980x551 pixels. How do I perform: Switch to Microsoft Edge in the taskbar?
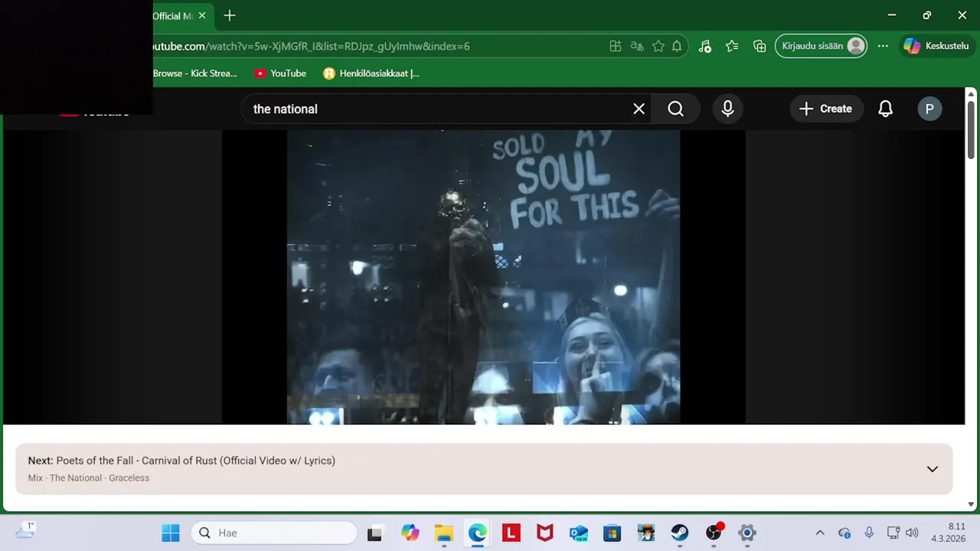(x=478, y=533)
